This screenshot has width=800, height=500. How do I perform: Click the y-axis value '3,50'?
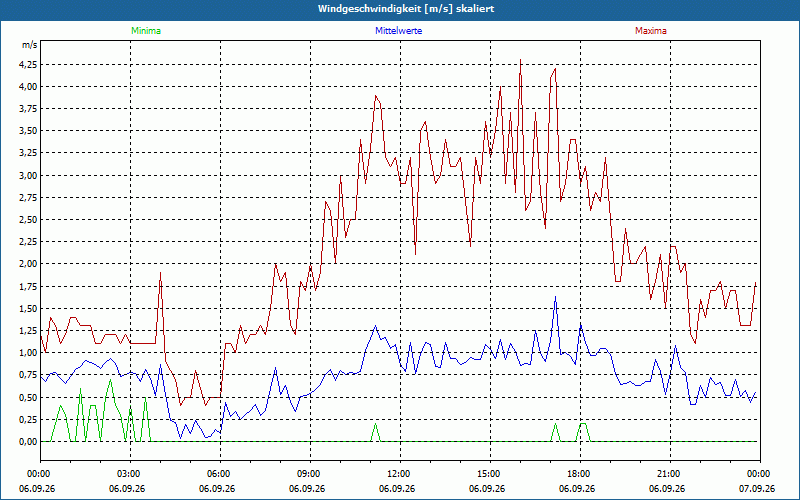pyautogui.click(x=28, y=131)
